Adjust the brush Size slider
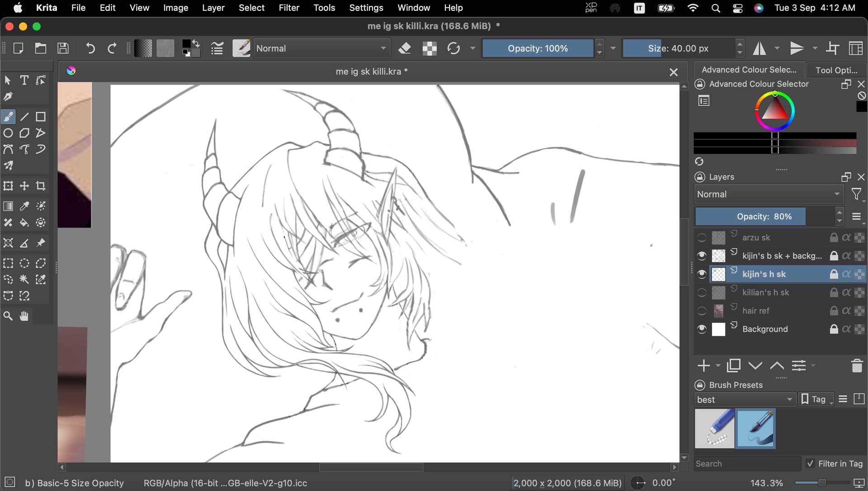The height and width of the screenshot is (491, 868). click(678, 48)
